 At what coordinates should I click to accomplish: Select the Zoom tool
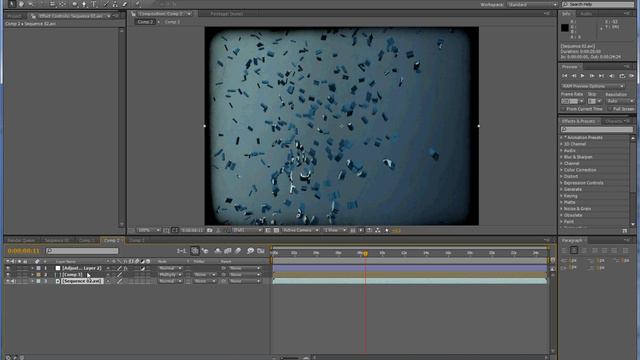coord(31,4)
